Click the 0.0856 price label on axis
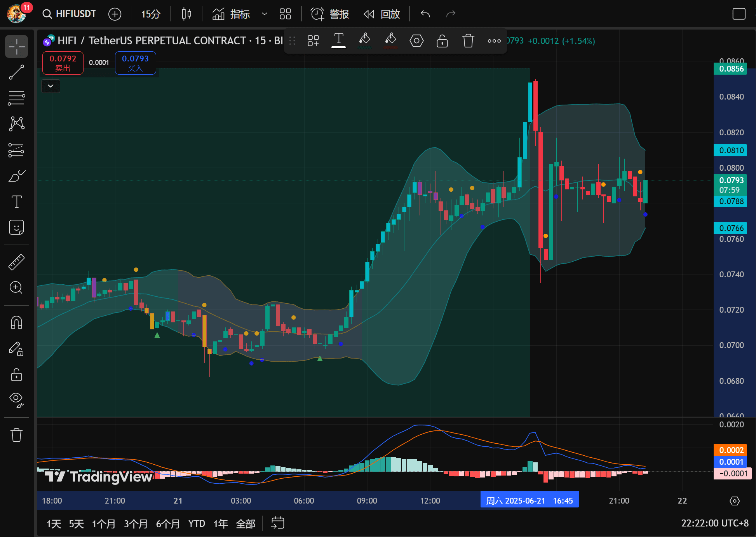Screen dimensions: 756x537 [x=731, y=69]
